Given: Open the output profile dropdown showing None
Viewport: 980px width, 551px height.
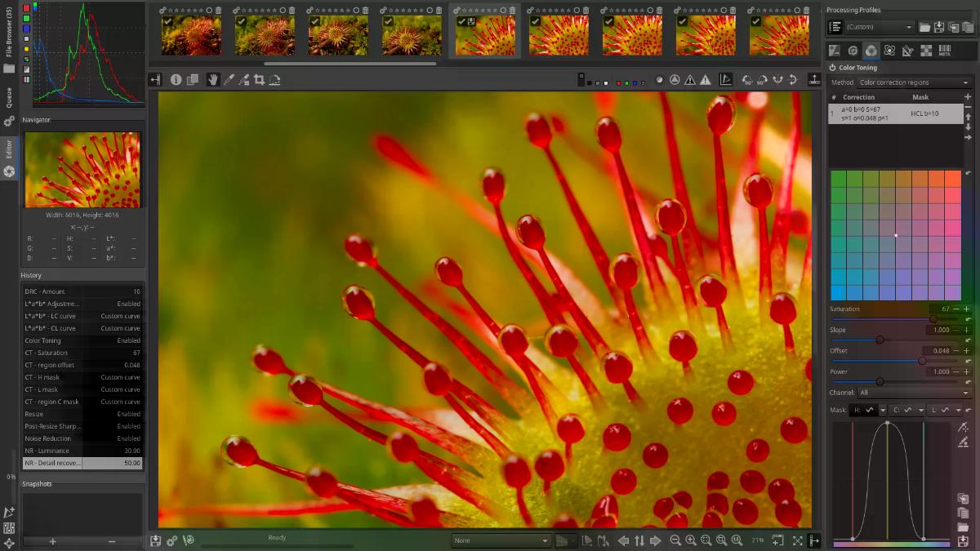Looking at the screenshot, I should coord(501,540).
